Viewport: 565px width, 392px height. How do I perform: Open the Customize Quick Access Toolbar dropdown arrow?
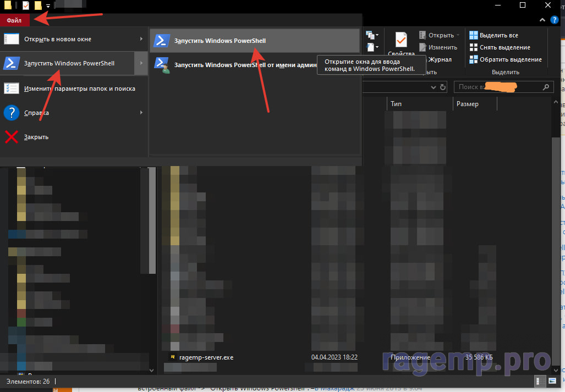click(48, 5)
